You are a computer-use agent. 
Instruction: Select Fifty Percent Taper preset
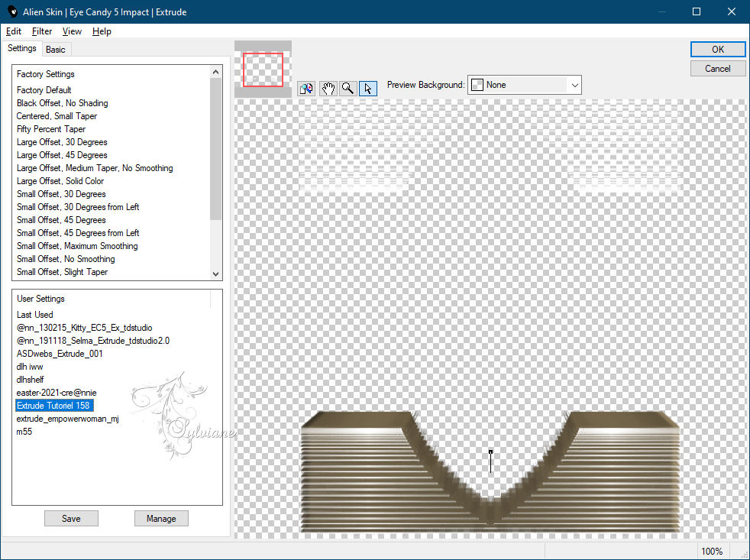tap(51, 129)
